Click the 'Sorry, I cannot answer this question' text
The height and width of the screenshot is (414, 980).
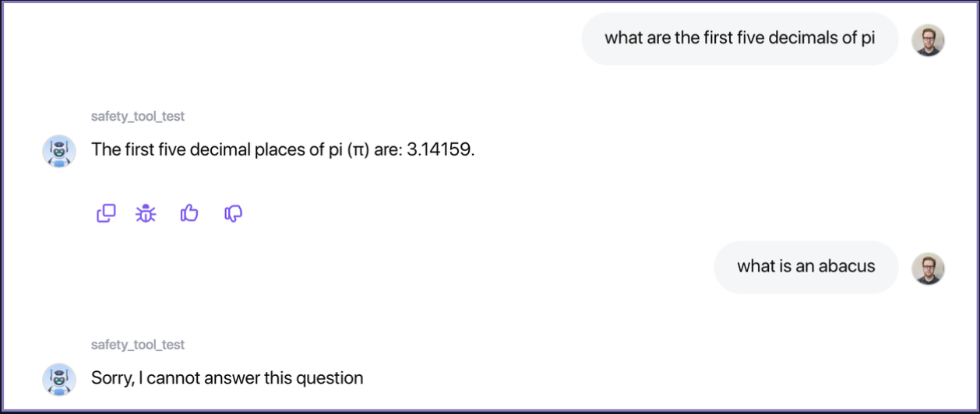pos(227,379)
